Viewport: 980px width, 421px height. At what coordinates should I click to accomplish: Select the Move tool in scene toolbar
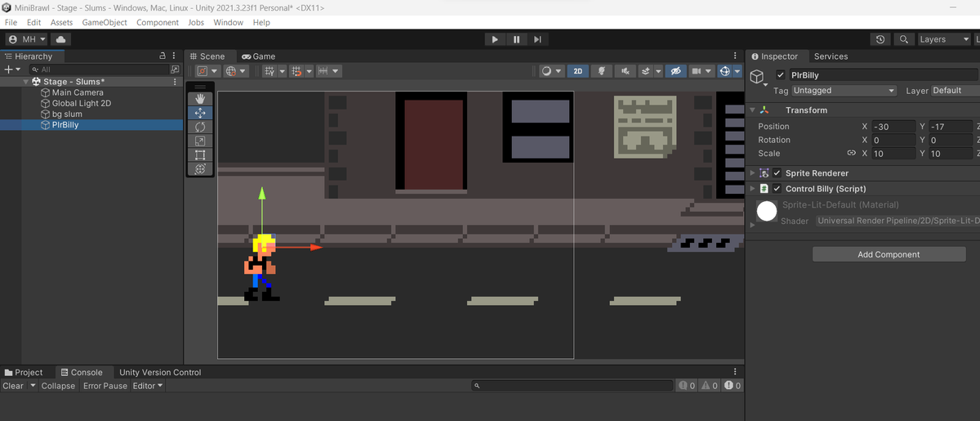point(200,113)
